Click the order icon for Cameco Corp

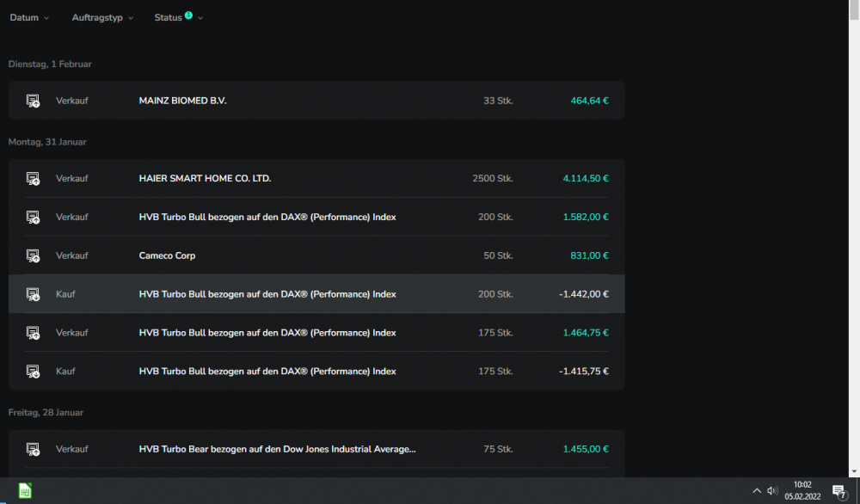pyautogui.click(x=33, y=255)
